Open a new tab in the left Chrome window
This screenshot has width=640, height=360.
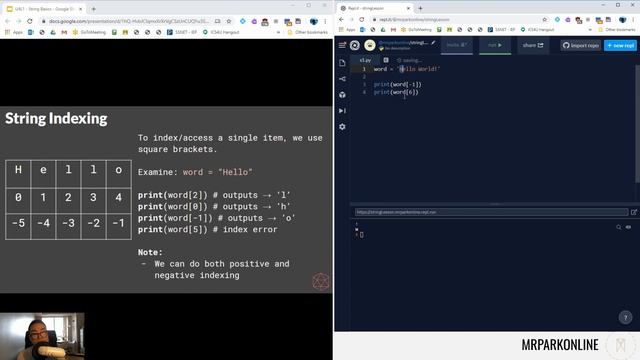pos(93,9)
